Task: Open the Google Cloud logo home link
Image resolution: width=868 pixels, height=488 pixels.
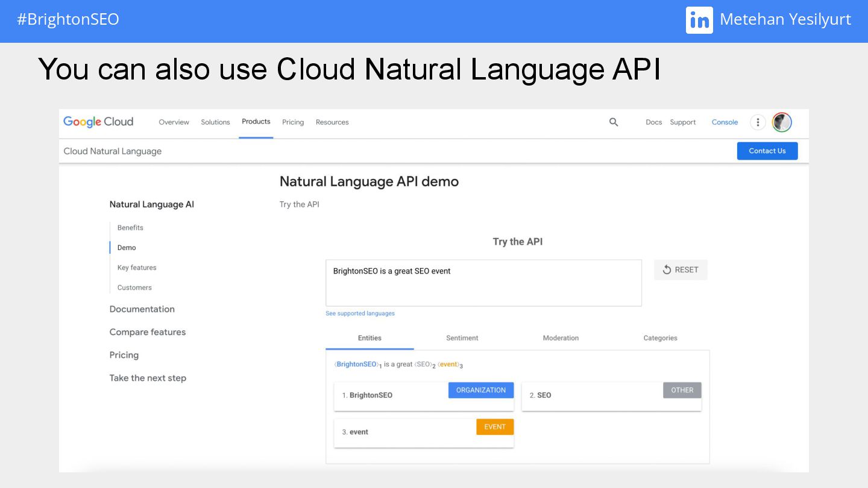Action: [98, 122]
